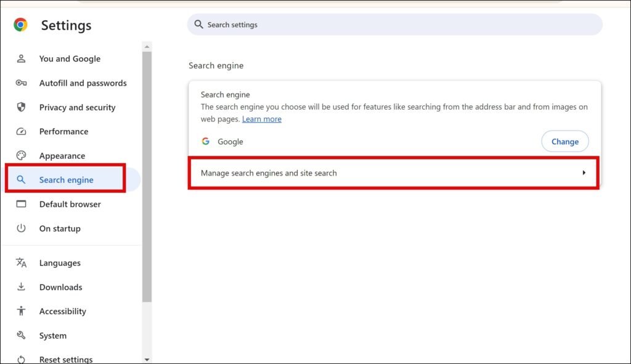Click the Reset settings icon
Image resolution: width=631 pixels, height=364 pixels.
21,359
